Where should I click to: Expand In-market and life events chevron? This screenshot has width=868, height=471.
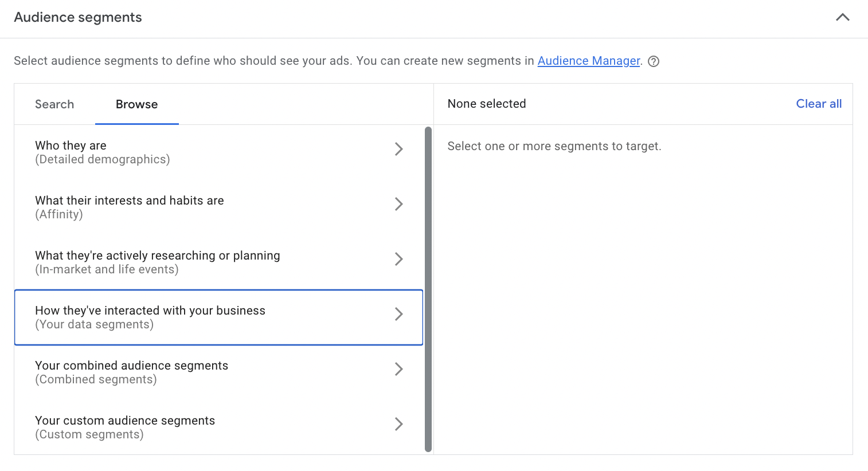[399, 259]
